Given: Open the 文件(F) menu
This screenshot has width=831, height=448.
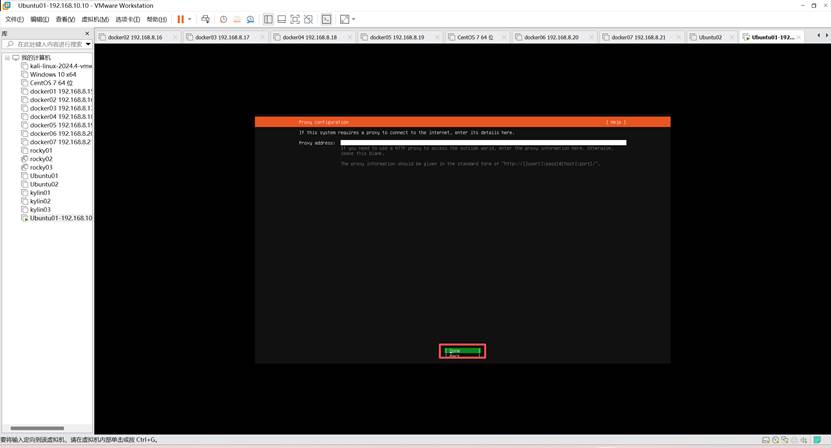Looking at the screenshot, I should point(14,19).
